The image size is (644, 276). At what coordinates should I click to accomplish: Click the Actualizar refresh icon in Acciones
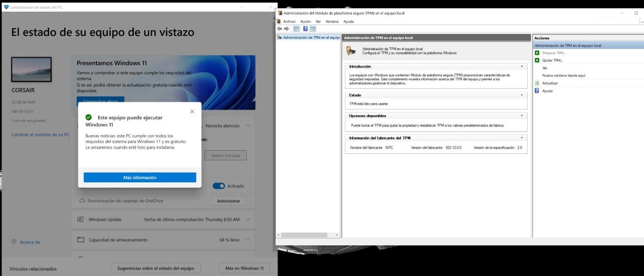[x=537, y=83]
